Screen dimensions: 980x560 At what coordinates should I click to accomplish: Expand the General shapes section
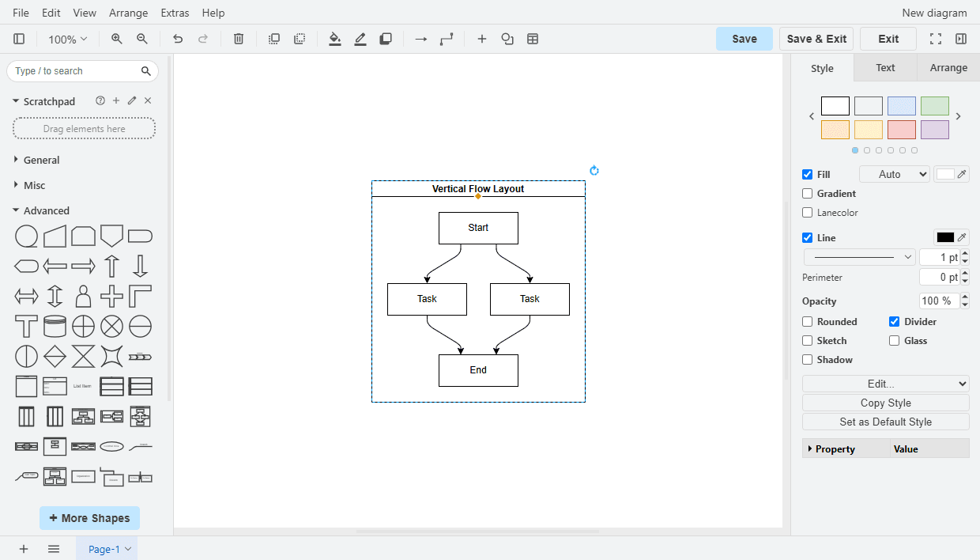(x=41, y=160)
